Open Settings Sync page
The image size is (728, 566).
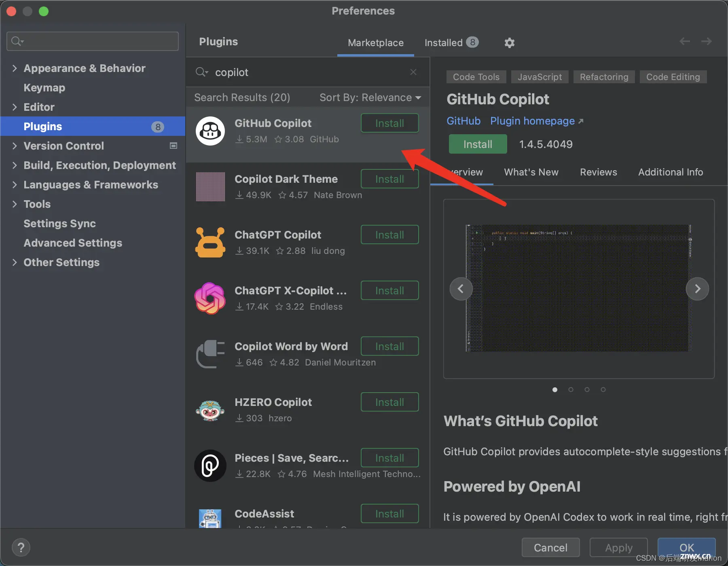(59, 223)
